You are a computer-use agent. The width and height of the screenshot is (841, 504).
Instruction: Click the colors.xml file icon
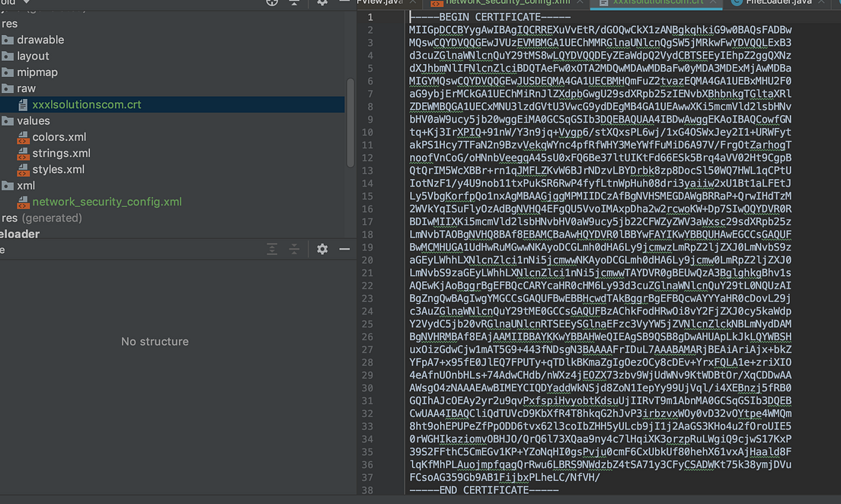pyautogui.click(x=23, y=137)
